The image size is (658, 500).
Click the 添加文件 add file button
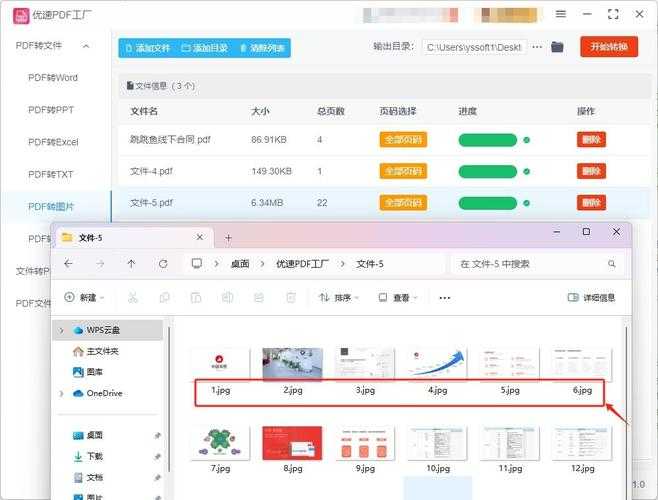[148, 48]
